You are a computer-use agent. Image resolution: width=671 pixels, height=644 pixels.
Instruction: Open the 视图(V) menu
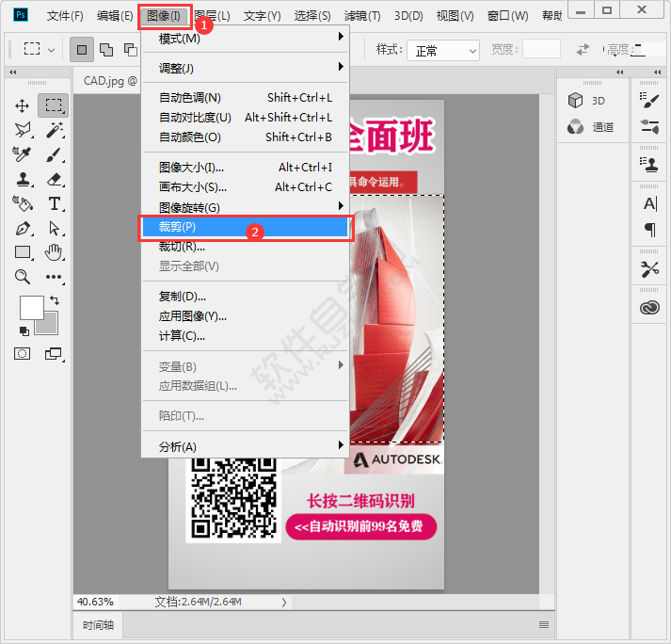[x=455, y=16]
